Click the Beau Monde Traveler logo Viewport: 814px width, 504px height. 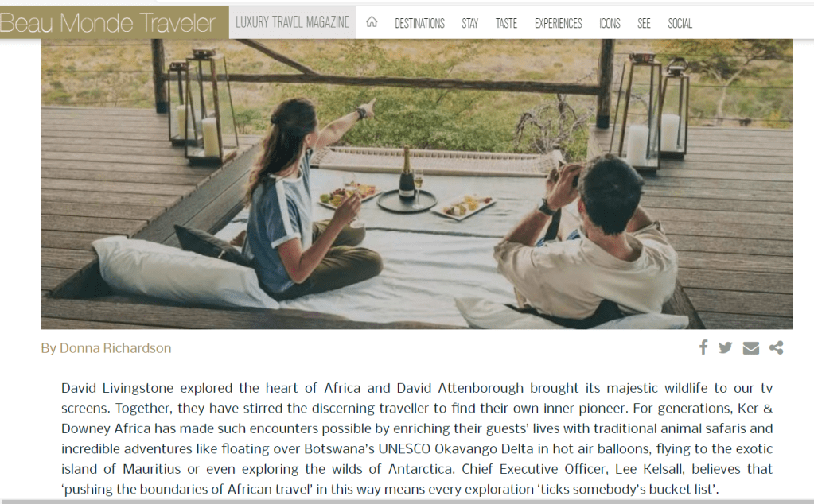pos(108,23)
